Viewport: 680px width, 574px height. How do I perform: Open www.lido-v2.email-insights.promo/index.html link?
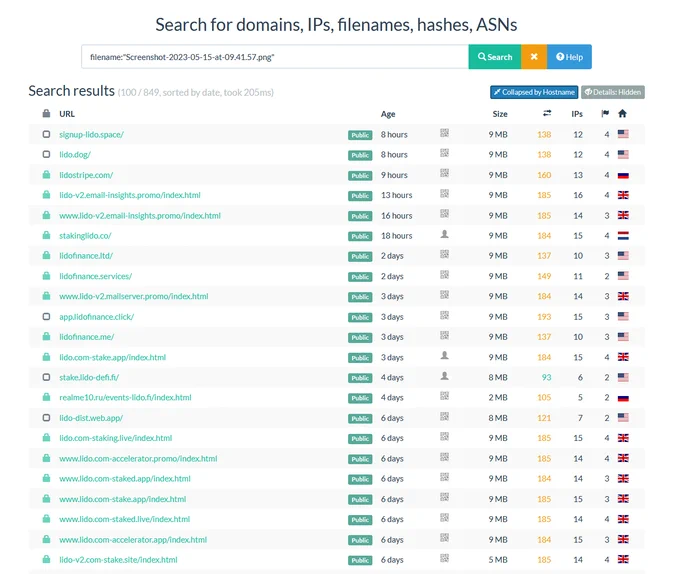(x=140, y=215)
